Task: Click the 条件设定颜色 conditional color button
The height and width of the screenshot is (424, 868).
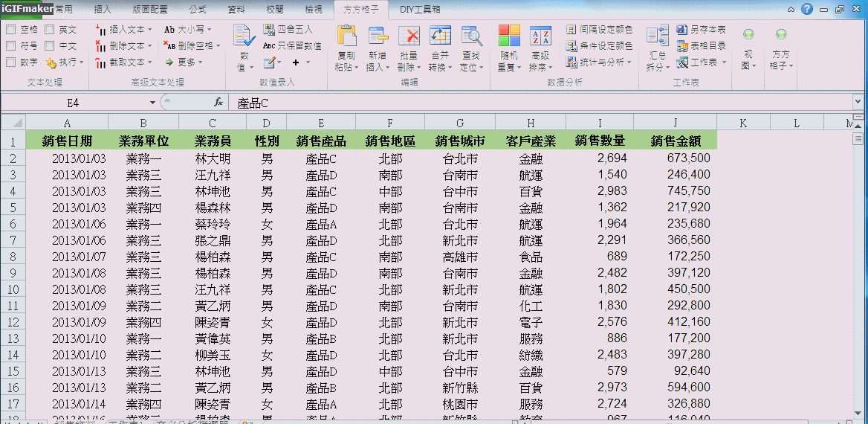Action: tap(600, 46)
